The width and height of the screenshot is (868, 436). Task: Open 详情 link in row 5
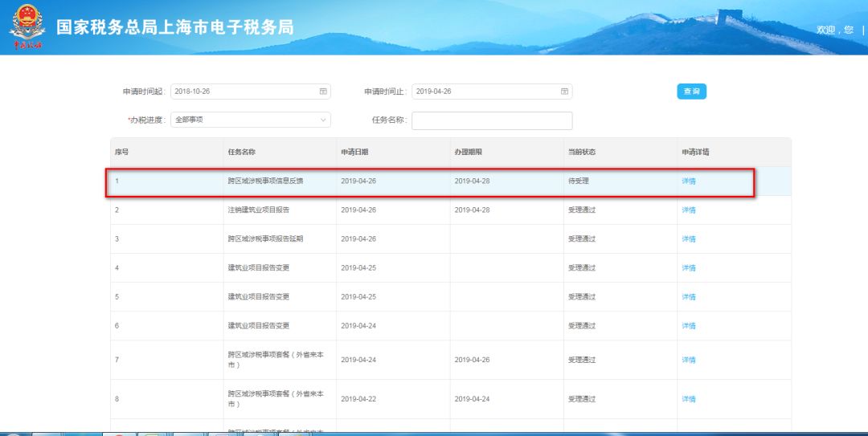point(689,297)
